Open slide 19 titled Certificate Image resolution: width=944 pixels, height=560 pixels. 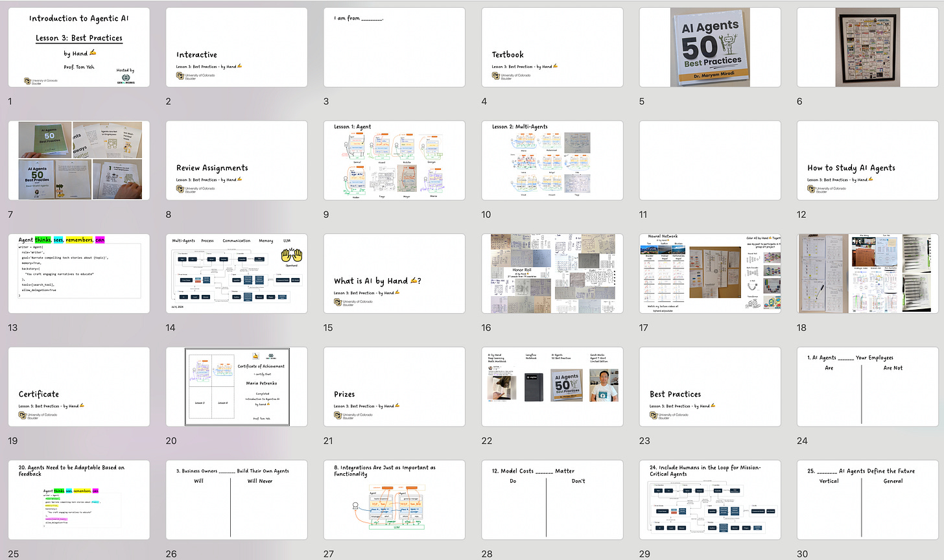(x=79, y=386)
